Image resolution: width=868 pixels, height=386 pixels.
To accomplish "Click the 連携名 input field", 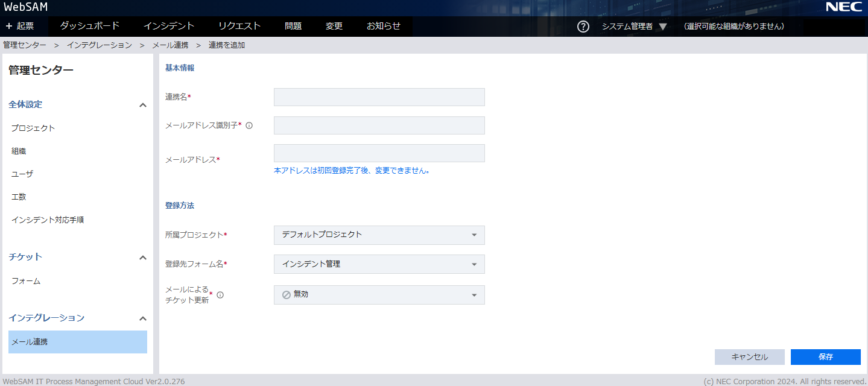I will tap(379, 97).
